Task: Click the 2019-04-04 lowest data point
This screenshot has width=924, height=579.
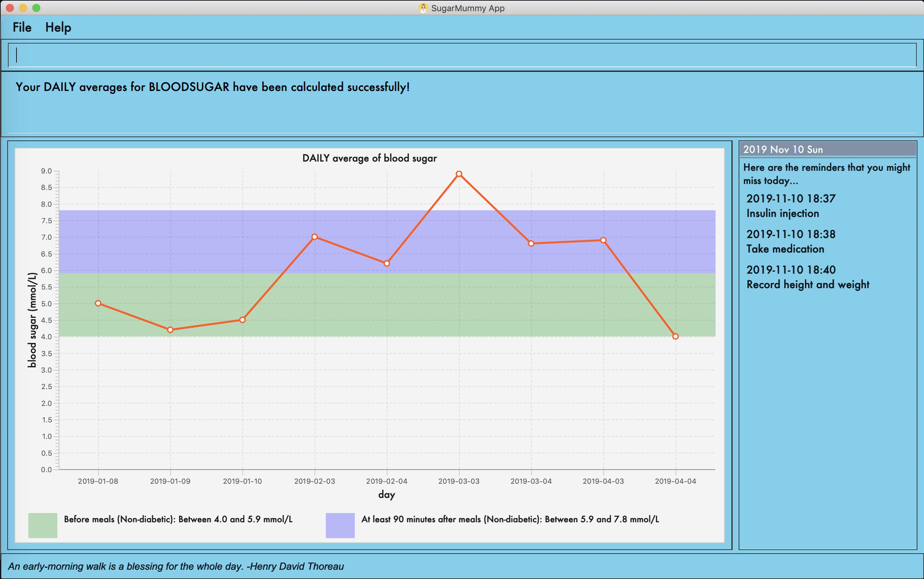Action: (675, 337)
